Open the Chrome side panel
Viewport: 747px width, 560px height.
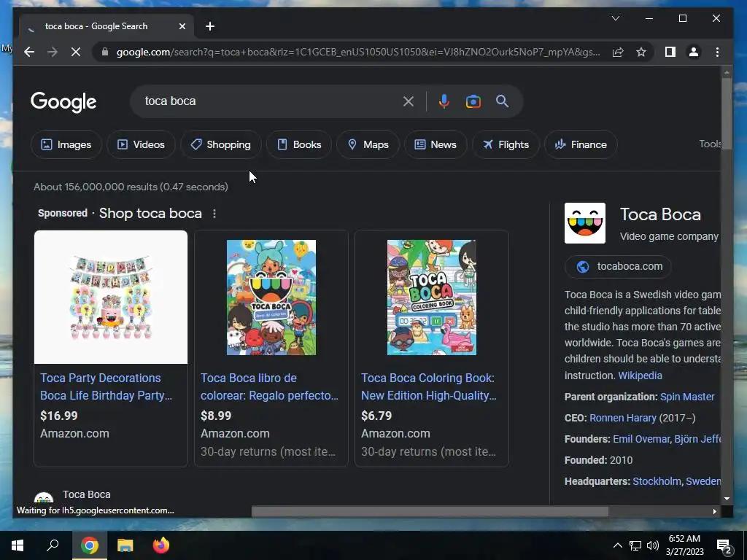670,52
